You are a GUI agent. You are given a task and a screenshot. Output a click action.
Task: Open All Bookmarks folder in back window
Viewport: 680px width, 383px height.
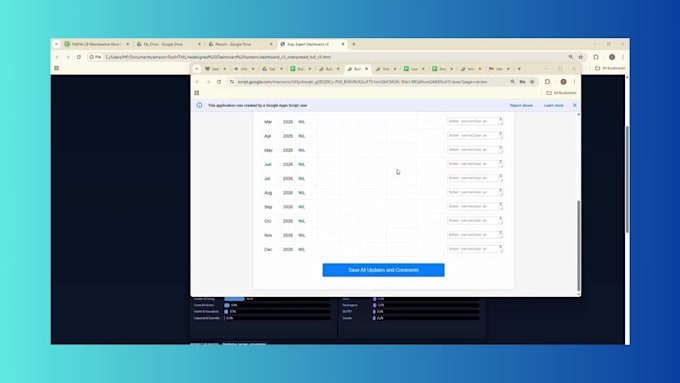[610, 68]
